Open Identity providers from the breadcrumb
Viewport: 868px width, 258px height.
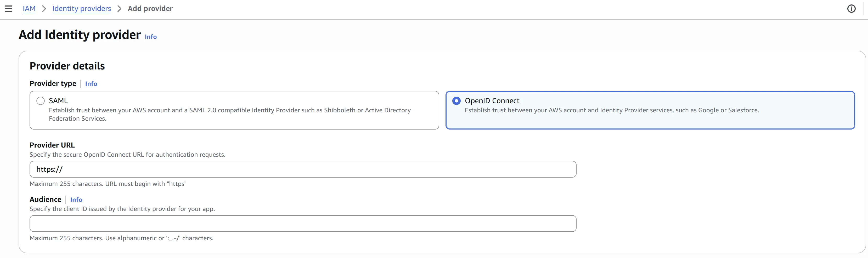pyautogui.click(x=81, y=9)
